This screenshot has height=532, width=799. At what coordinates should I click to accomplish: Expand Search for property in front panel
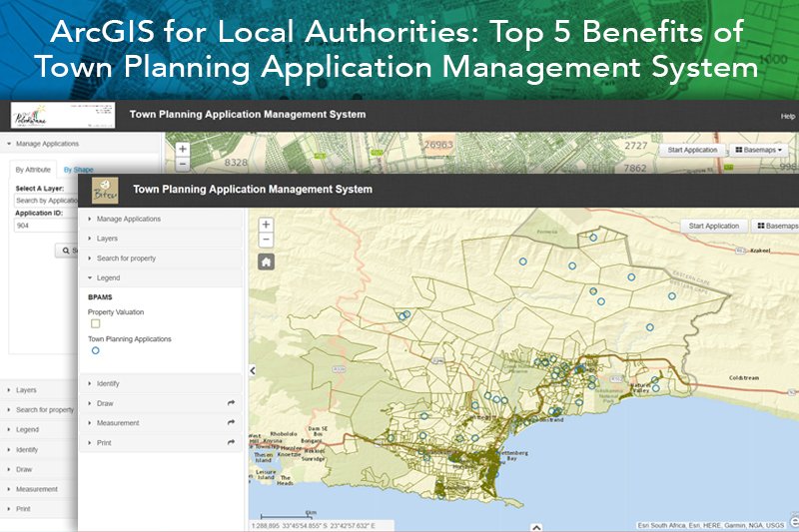tap(161, 259)
